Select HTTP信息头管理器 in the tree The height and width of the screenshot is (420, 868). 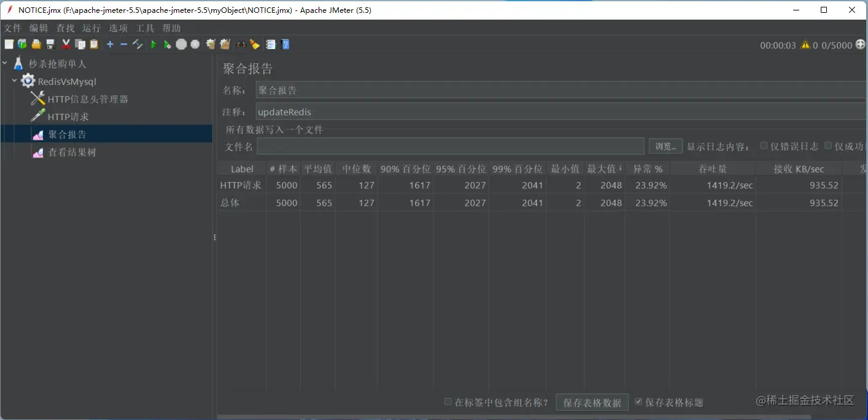tap(88, 99)
